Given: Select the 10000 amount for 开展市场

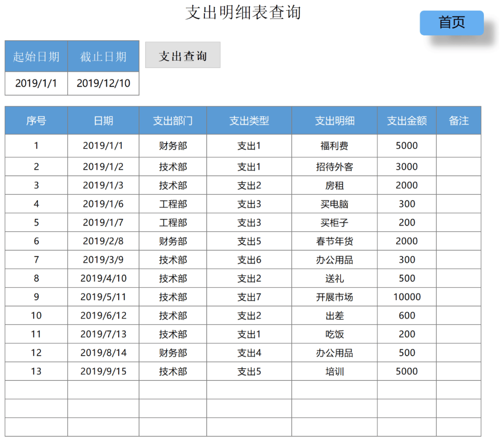Looking at the screenshot, I should click(406, 297).
